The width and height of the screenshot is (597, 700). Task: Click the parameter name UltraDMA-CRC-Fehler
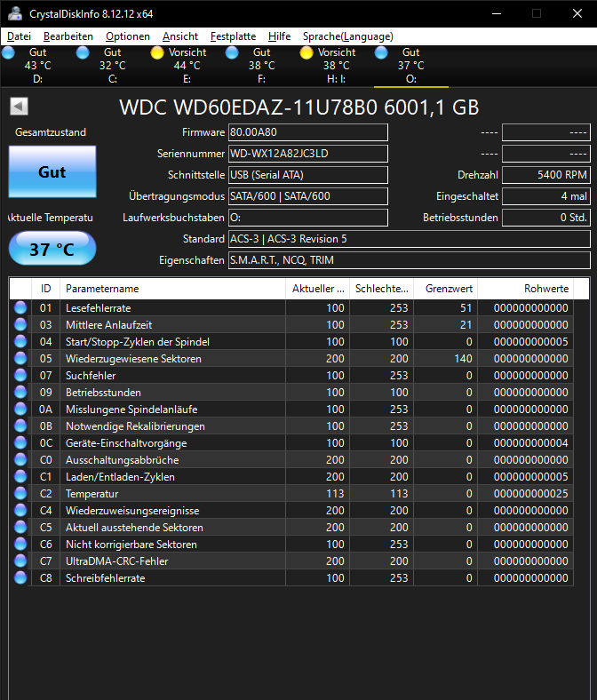click(x=117, y=561)
